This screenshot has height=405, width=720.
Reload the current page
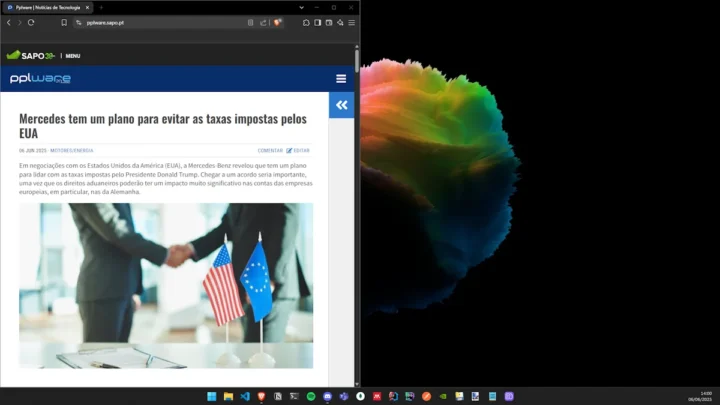[x=31, y=22]
